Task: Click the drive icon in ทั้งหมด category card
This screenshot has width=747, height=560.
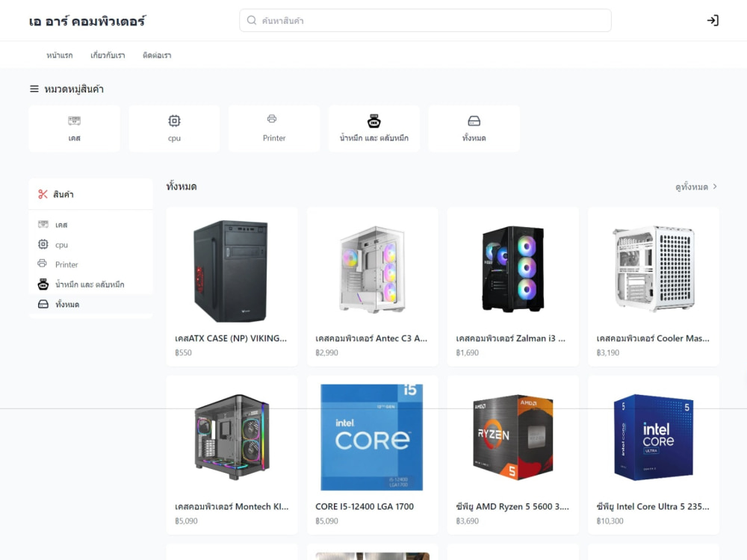Action: point(474,121)
